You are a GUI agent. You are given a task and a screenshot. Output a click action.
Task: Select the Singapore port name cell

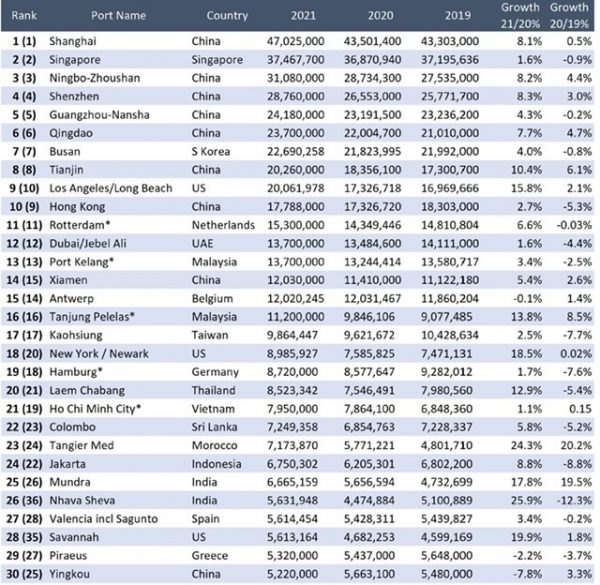(x=77, y=59)
